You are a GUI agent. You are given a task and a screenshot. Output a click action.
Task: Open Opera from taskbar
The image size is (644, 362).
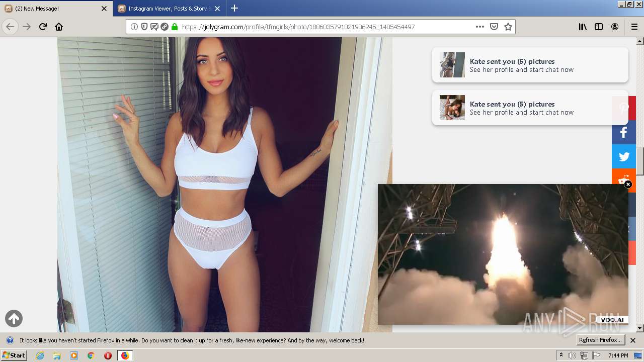[108, 355]
